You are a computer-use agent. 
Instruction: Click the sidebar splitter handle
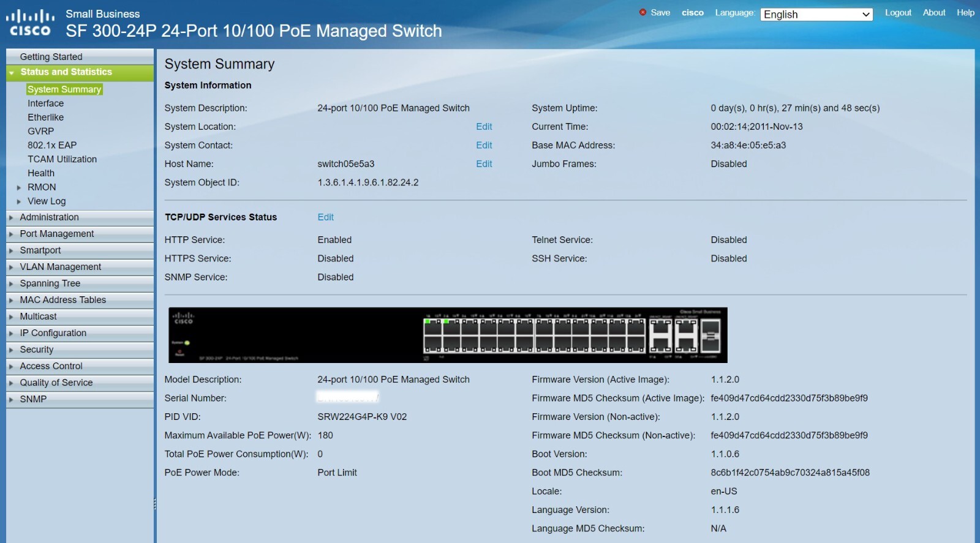click(155, 504)
